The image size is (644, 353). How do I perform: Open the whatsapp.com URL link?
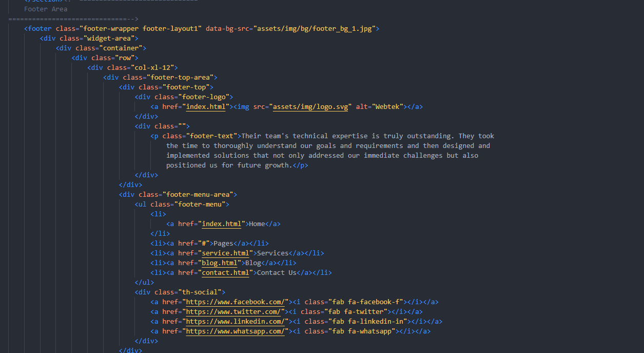coord(235,331)
